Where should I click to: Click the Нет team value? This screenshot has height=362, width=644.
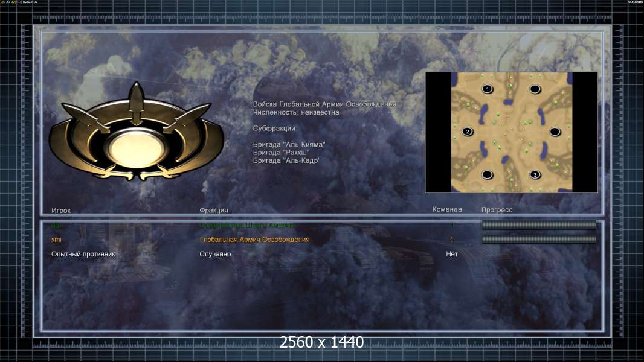pyautogui.click(x=452, y=254)
